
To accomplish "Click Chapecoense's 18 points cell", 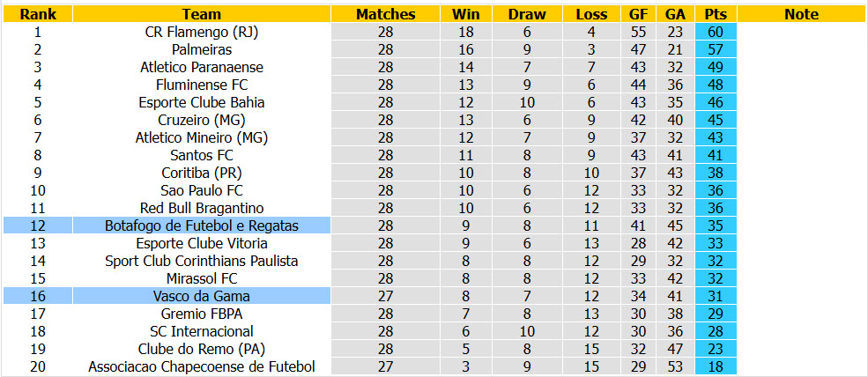I will (716, 366).
